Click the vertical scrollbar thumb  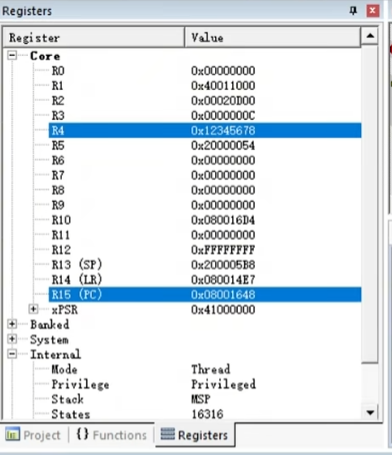370,204
